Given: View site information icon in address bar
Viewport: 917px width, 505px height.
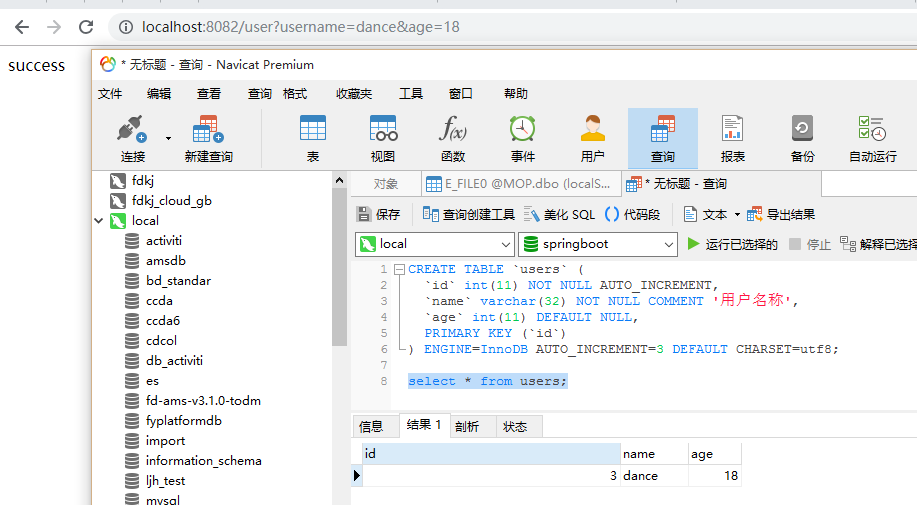Looking at the screenshot, I should tap(126, 27).
